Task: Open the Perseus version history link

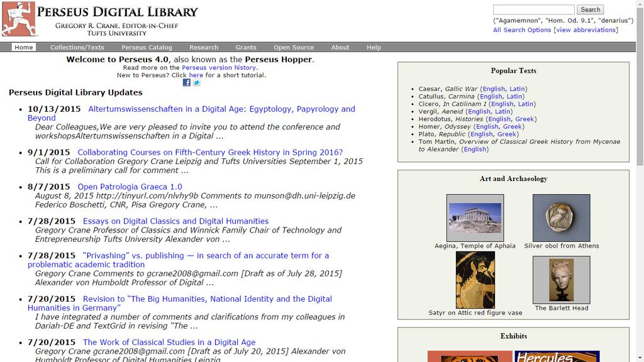Action: click(x=219, y=68)
